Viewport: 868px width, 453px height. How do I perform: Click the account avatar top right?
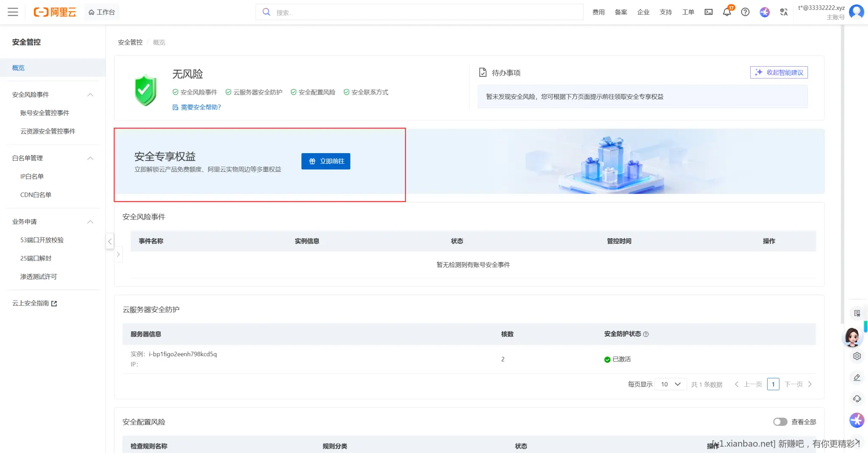coord(857,11)
